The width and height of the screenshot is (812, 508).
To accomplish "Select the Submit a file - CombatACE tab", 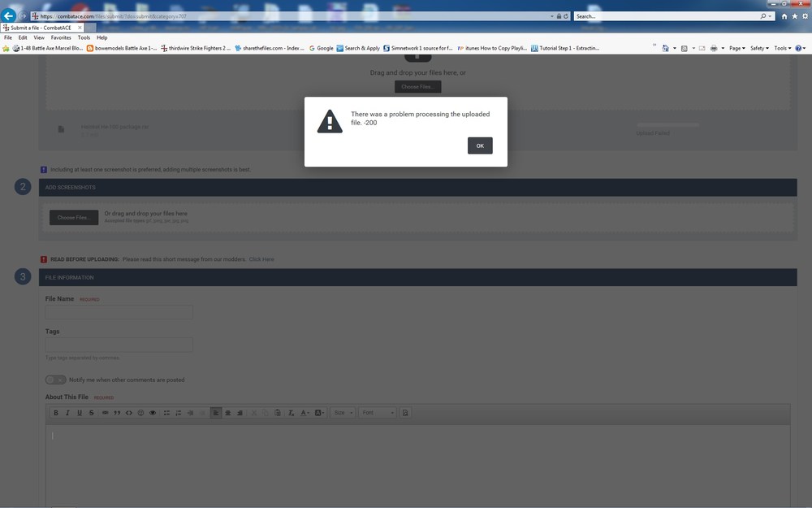I will click(x=42, y=28).
